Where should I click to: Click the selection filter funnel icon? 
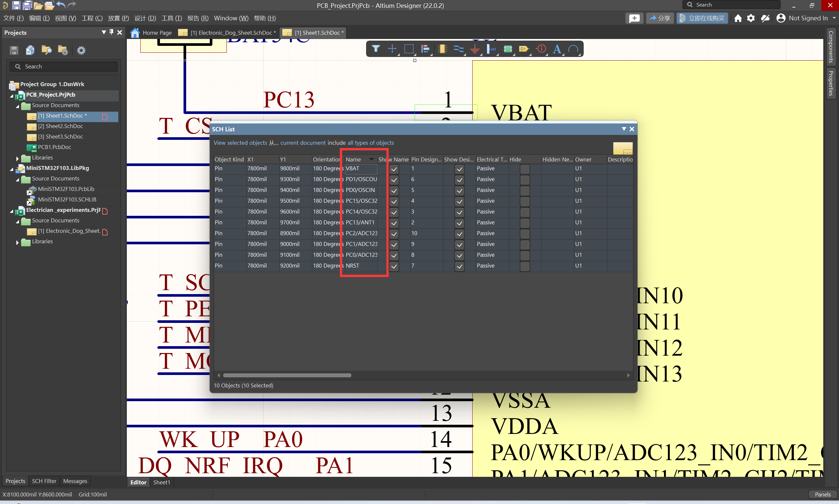376,49
